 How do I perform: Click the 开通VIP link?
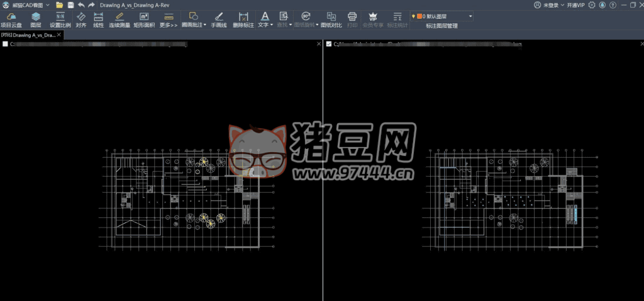[575, 4]
